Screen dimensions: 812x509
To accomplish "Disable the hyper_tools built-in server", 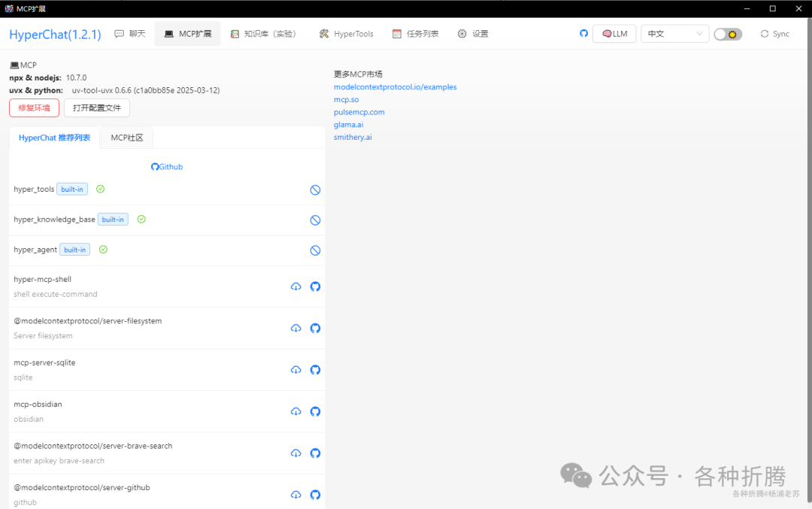I will pos(315,190).
